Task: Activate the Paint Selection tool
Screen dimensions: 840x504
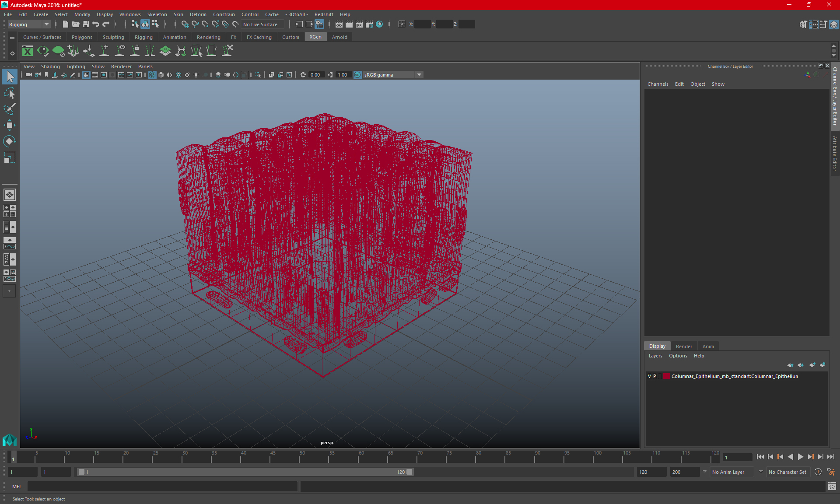Action: click(x=9, y=108)
